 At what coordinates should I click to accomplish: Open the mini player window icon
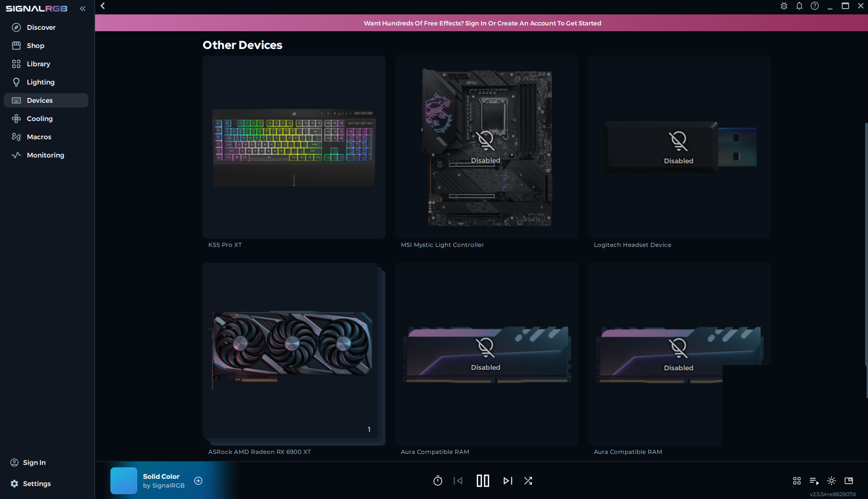coord(849,481)
